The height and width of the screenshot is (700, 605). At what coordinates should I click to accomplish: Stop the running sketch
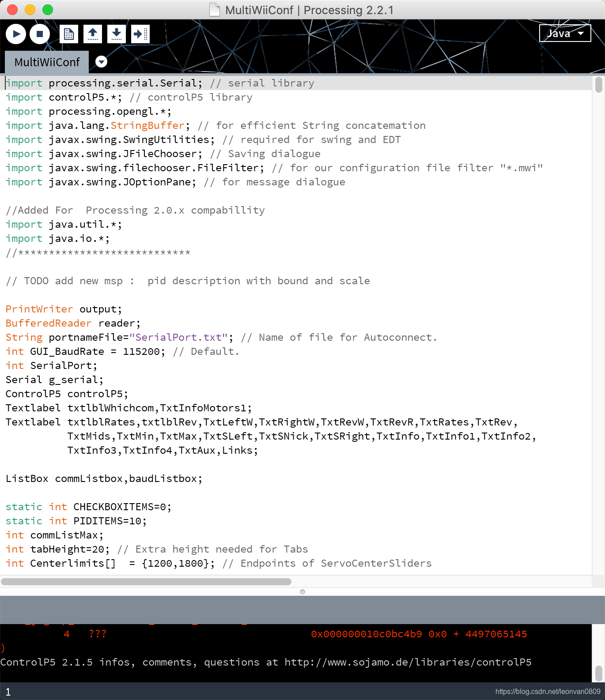tap(40, 34)
